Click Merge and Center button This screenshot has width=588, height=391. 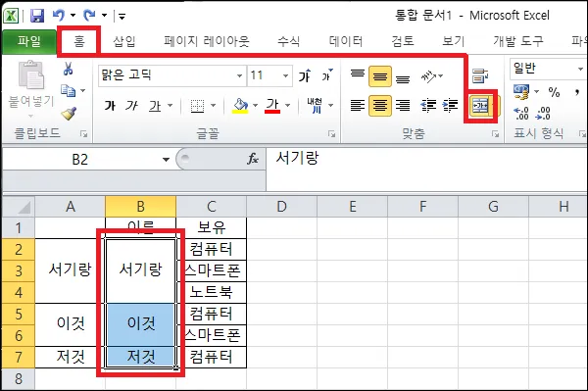click(x=480, y=106)
